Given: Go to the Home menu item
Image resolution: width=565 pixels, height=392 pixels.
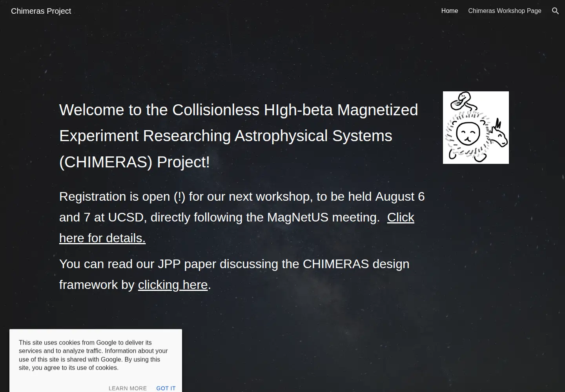Looking at the screenshot, I should [x=450, y=11].
